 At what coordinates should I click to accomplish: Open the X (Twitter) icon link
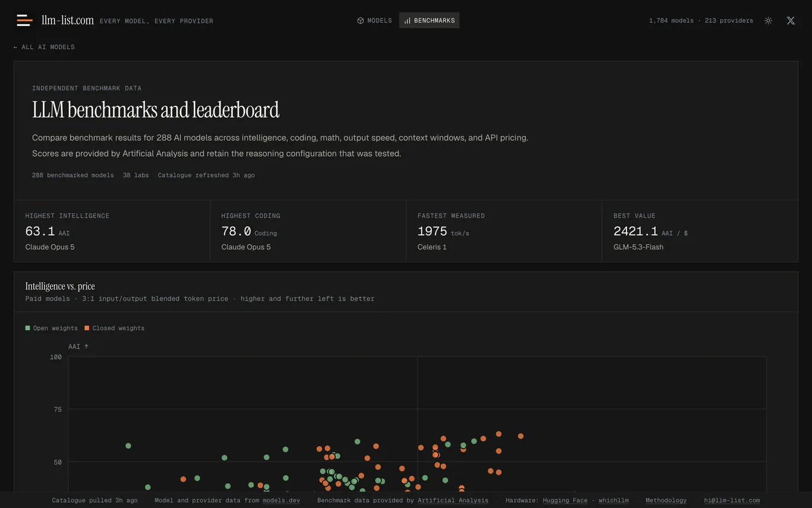(x=790, y=21)
